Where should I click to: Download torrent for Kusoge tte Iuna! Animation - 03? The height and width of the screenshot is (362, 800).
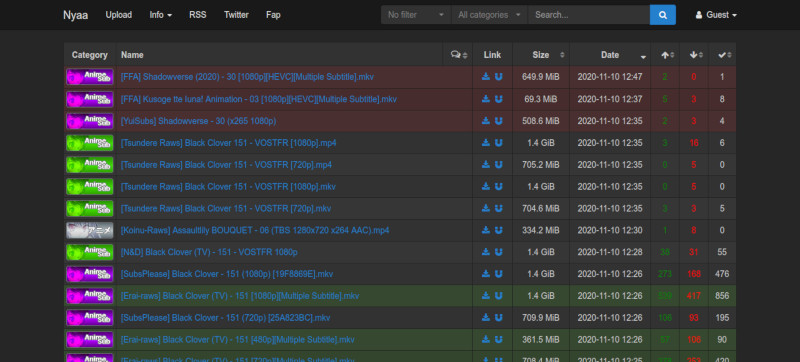pos(486,99)
